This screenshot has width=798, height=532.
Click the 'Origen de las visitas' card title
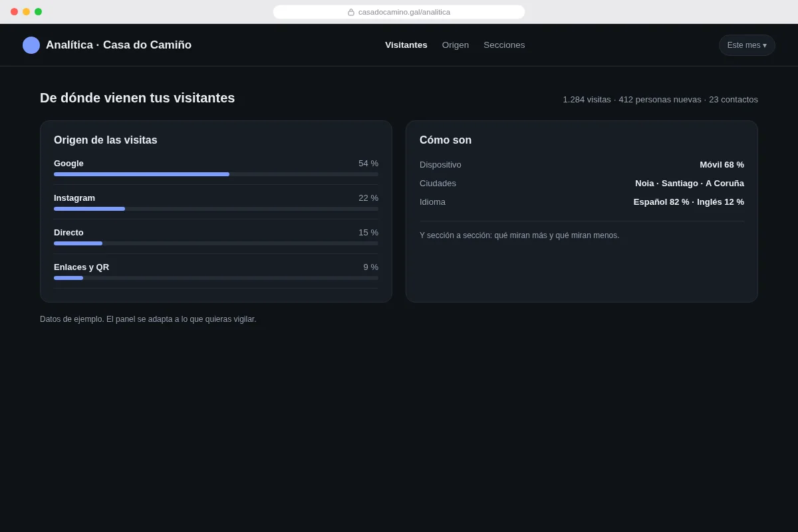pos(106,140)
